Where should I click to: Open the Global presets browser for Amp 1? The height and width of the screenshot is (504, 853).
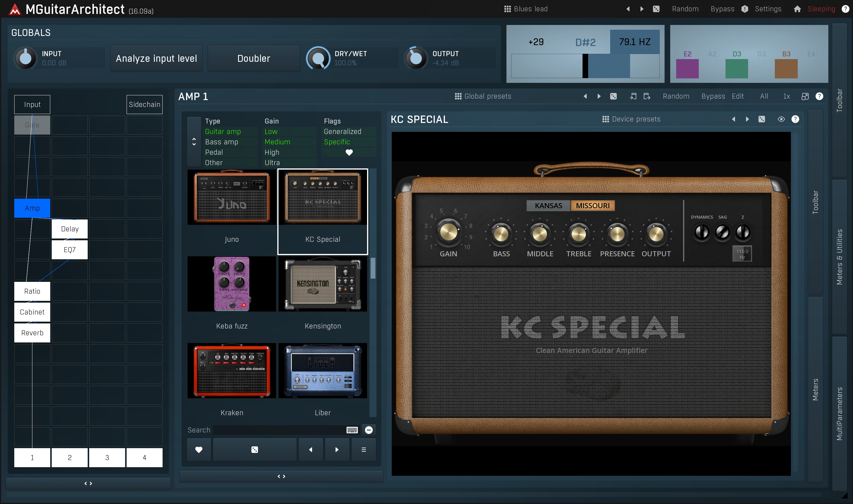(x=483, y=96)
